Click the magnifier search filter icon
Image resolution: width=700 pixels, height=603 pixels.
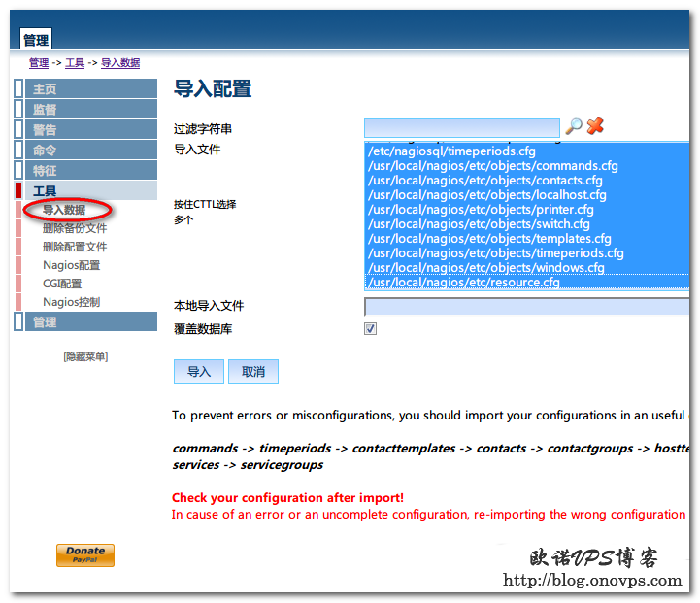click(x=574, y=127)
